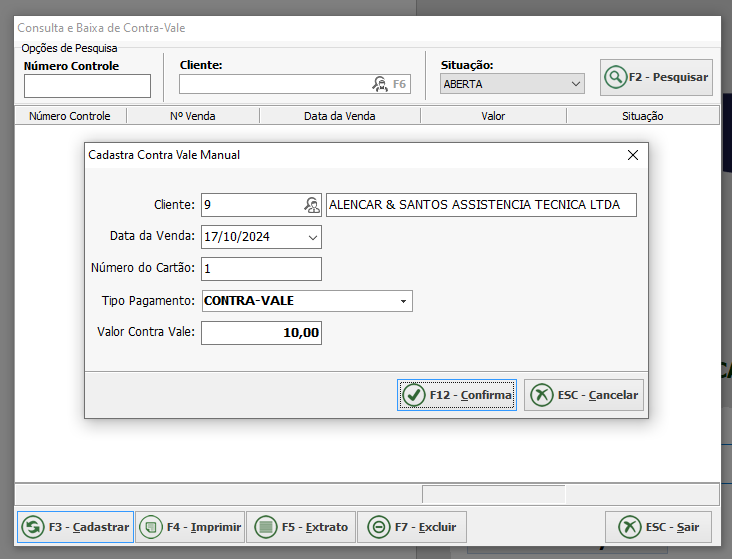Image resolution: width=732 pixels, height=559 pixels.
Task: Print using F4 - Imprimir
Action: tap(190, 527)
